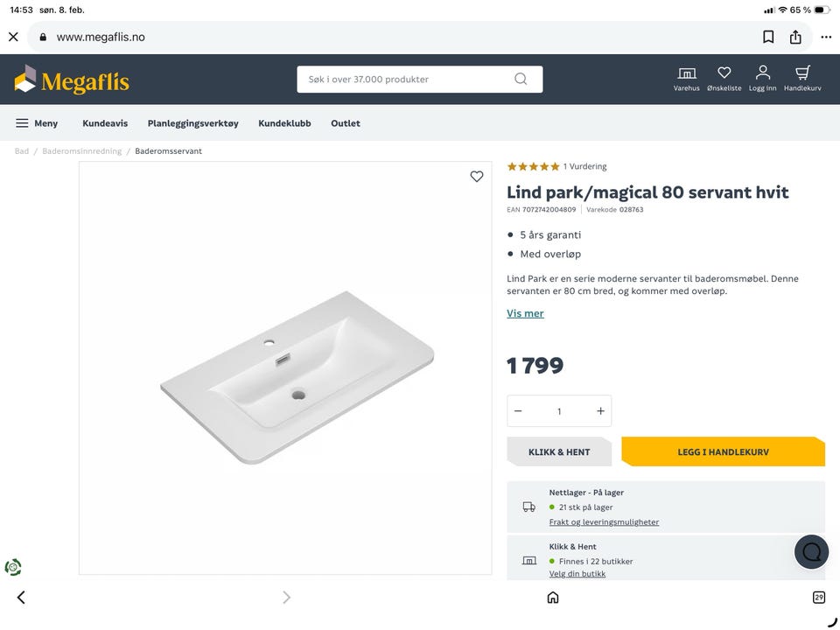Open the Frakt og leveringsmuligheter link
The width and height of the screenshot is (840, 630).
[604, 522]
